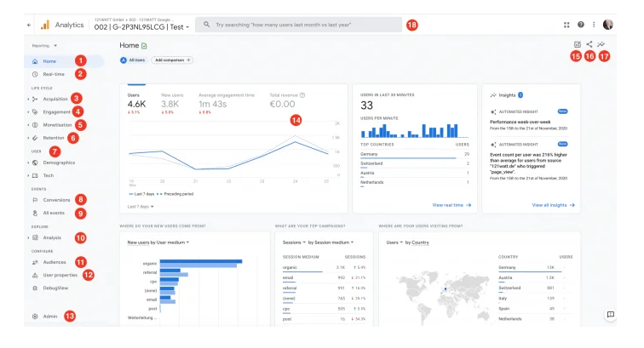The image size is (644, 348).
Task: Open the three-dot more options menu
Action: (594, 25)
